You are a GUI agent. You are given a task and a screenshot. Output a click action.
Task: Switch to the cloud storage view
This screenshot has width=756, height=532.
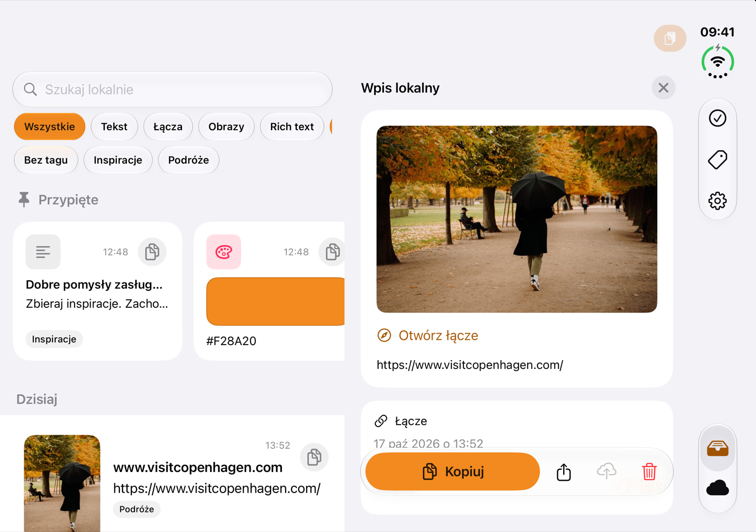pyautogui.click(x=718, y=488)
